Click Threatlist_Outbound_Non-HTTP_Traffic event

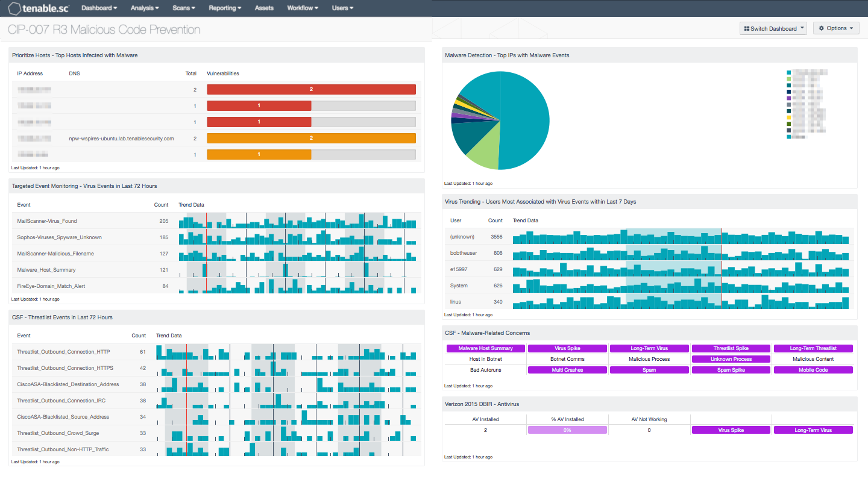click(x=63, y=449)
